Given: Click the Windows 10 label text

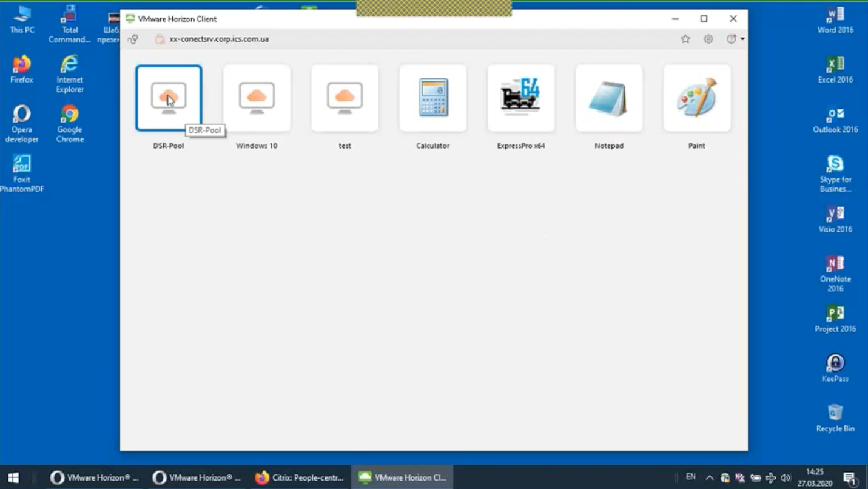Looking at the screenshot, I should [x=257, y=146].
